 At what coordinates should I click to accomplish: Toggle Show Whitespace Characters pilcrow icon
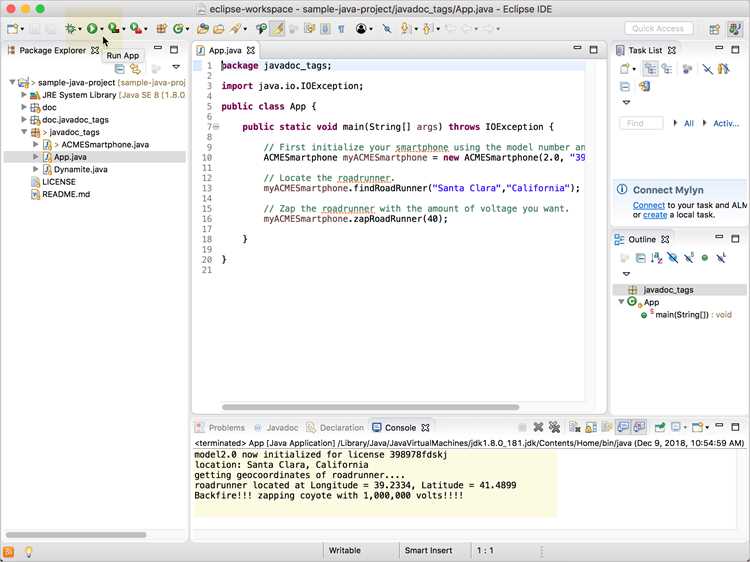[x=342, y=29]
